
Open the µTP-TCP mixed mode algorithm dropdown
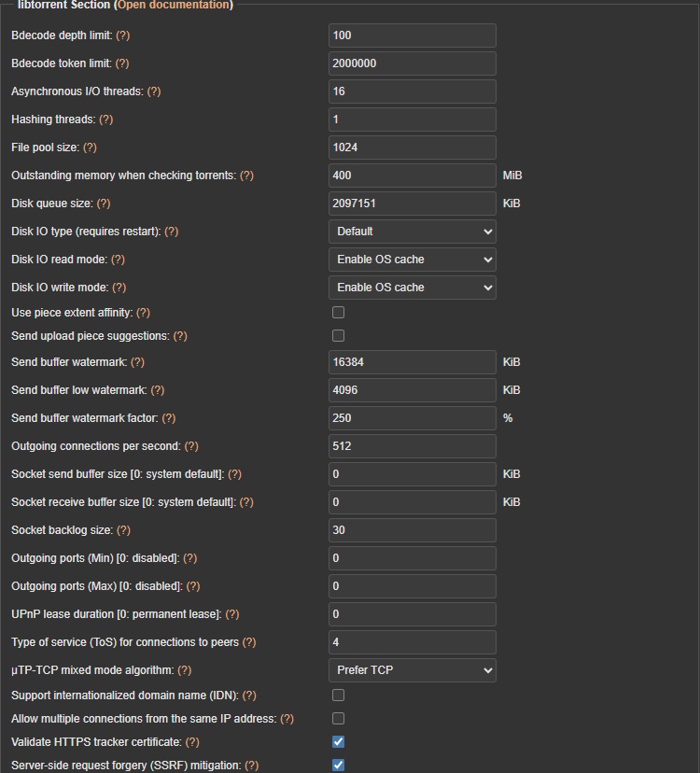point(413,670)
